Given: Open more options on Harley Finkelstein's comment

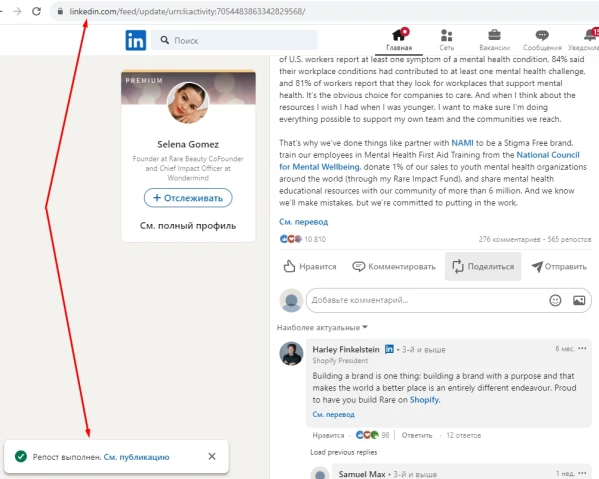Looking at the screenshot, I should click(582, 348).
